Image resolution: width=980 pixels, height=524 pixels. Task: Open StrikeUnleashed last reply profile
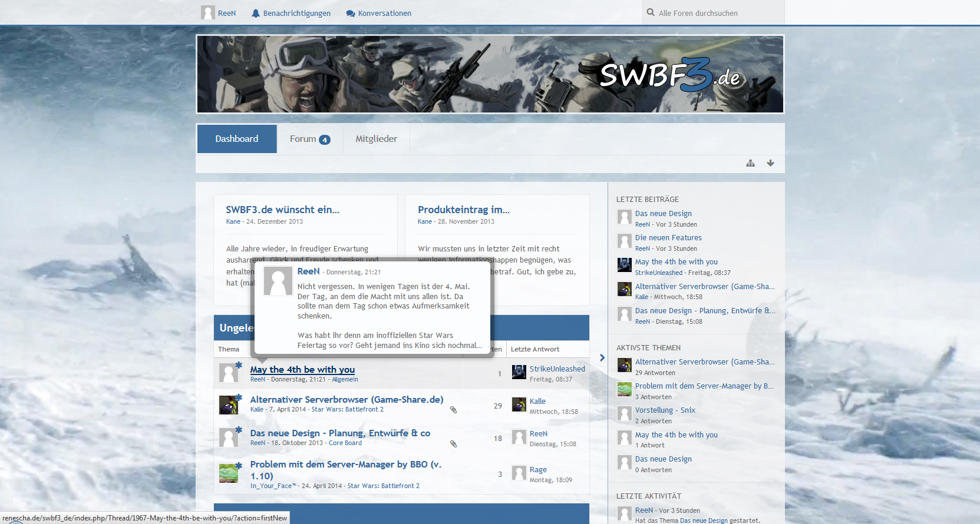click(557, 369)
